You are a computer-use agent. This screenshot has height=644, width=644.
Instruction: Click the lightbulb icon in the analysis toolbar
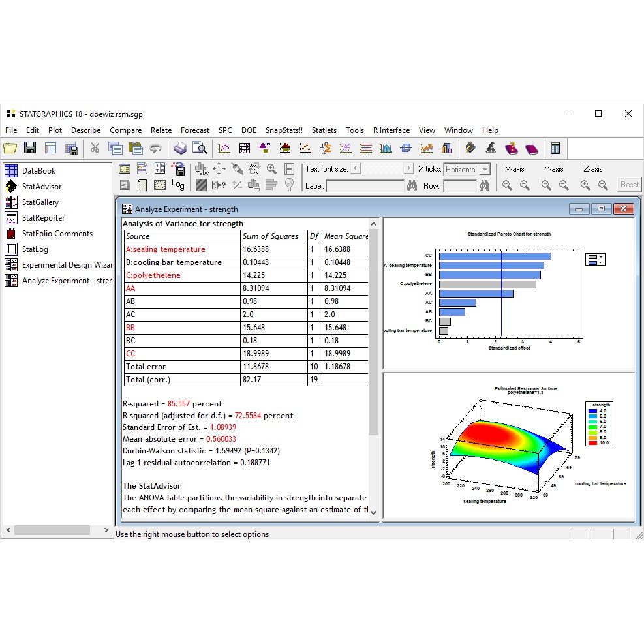289,185
